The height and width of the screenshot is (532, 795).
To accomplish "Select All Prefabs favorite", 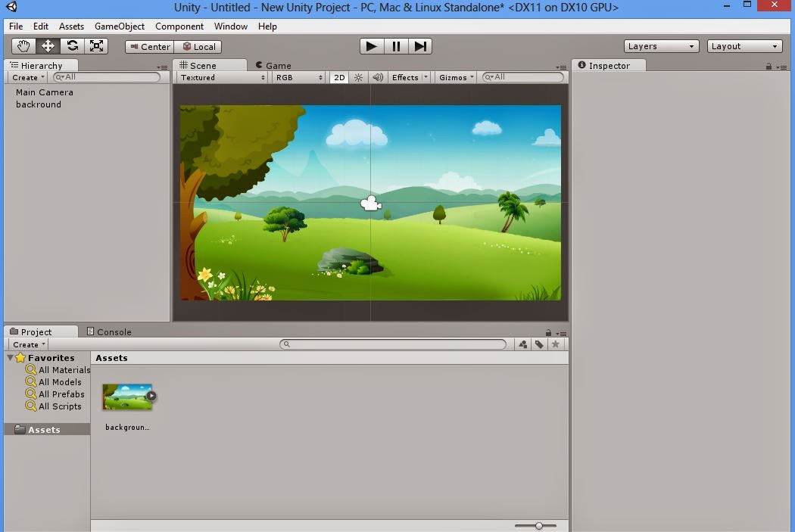I will pos(55,394).
